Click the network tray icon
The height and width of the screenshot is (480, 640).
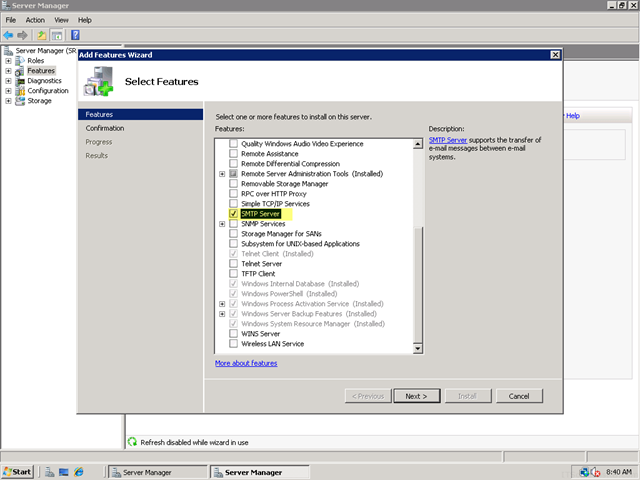pos(584,472)
